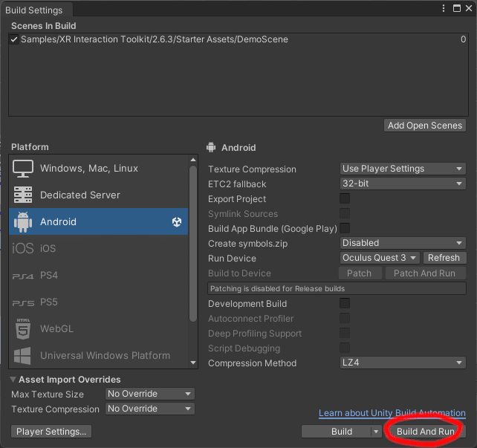Toggle the Deep Profiling Support checkbox
Image resolution: width=477 pixels, height=448 pixels.
click(x=345, y=333)
